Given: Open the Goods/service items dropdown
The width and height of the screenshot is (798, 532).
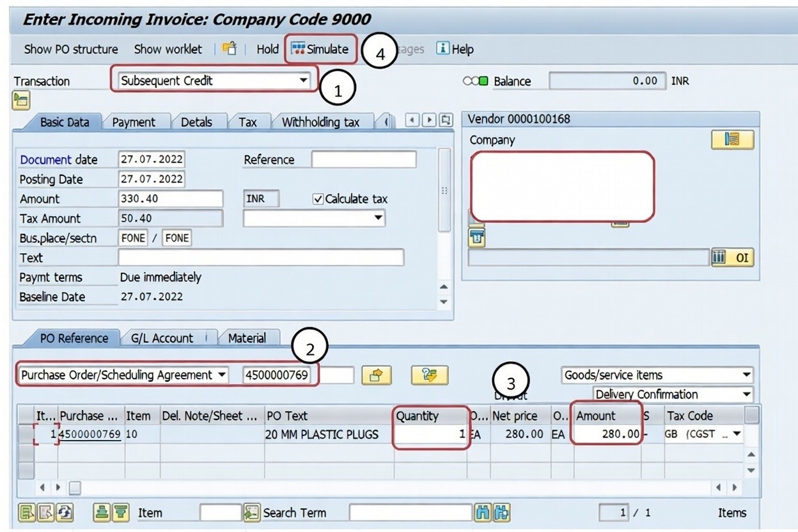Looking at the screenshot, I should click(x=746, y=375).
